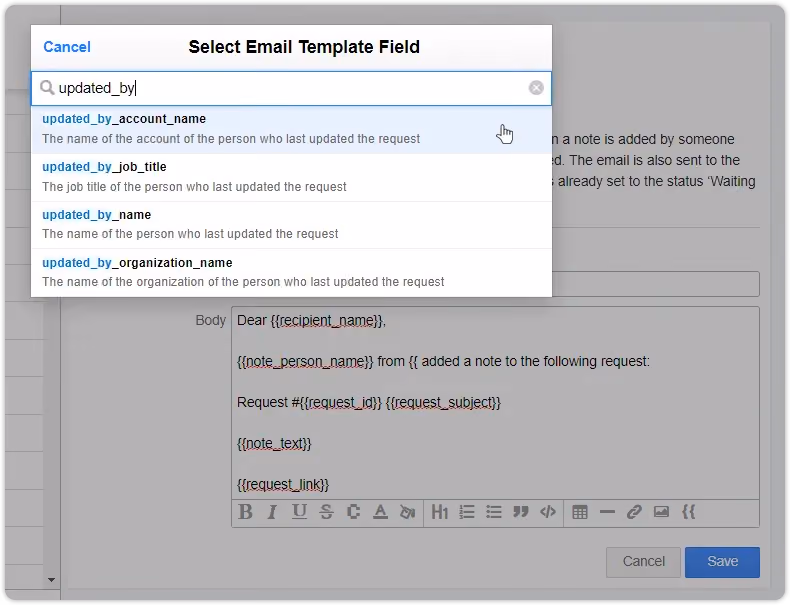This screenshot has height=605, width=790.
Task: Insert a horizontal rule
Action: tap(607, 512)
